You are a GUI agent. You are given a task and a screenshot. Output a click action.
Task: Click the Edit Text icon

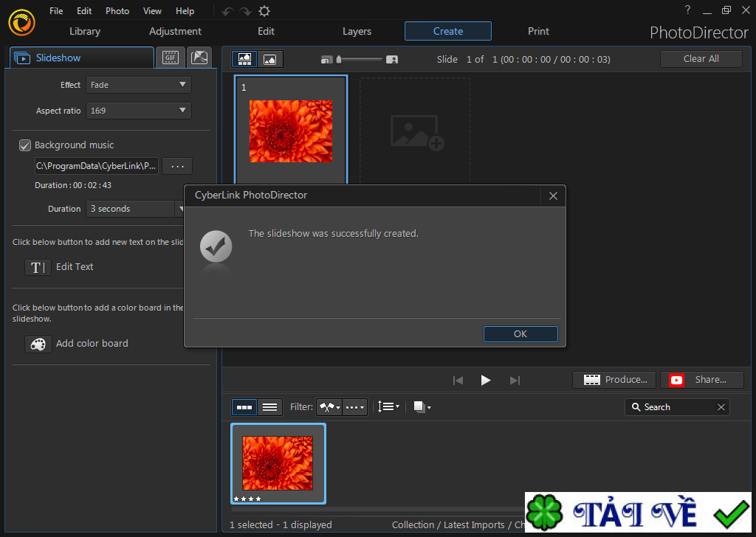pos(38,267)
